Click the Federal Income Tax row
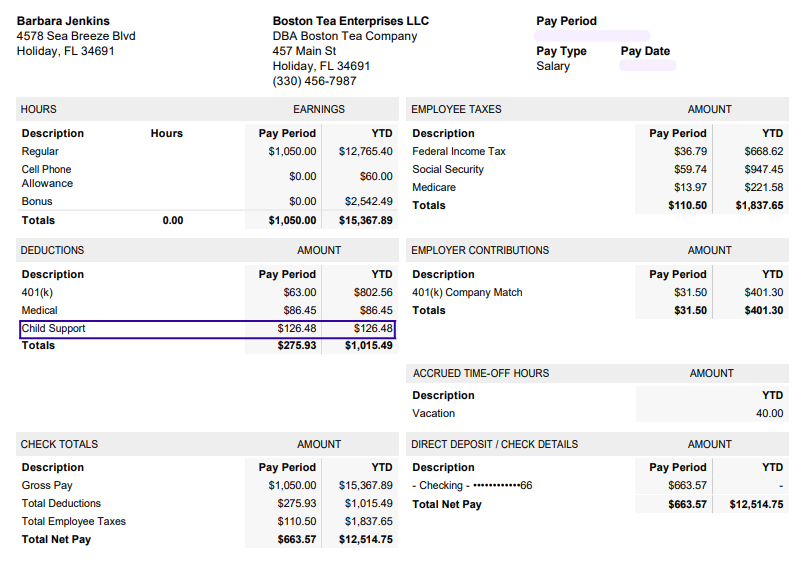803x569 pixels. [598, 151]
